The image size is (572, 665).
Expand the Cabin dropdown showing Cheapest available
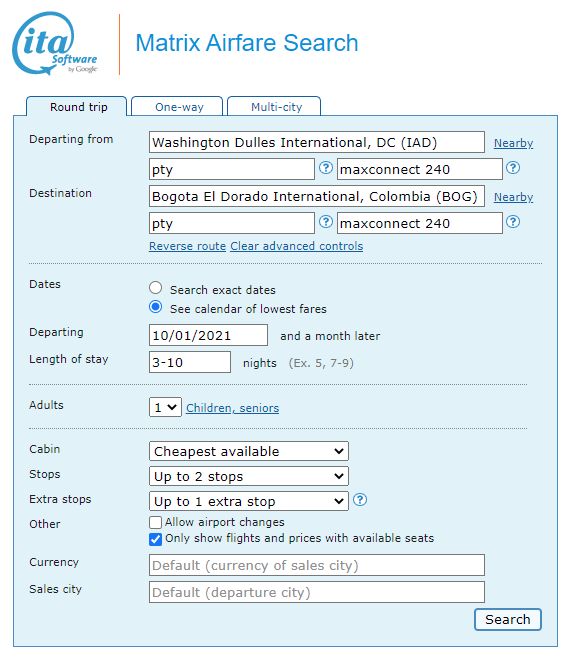pyautogui.click(x=249, y=451)
